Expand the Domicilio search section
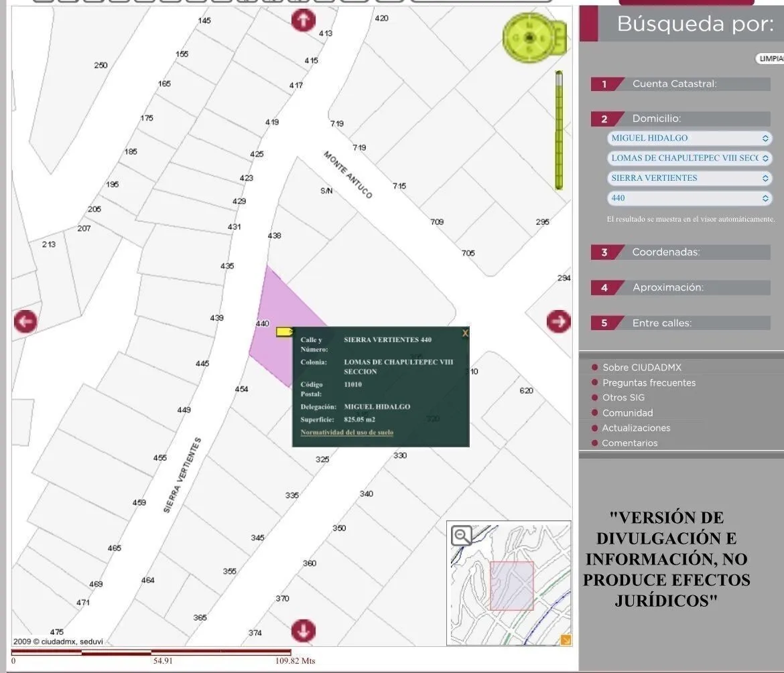The height and width of the screenshot is (673, 784). pyautogui.click(x=680, y=119)
